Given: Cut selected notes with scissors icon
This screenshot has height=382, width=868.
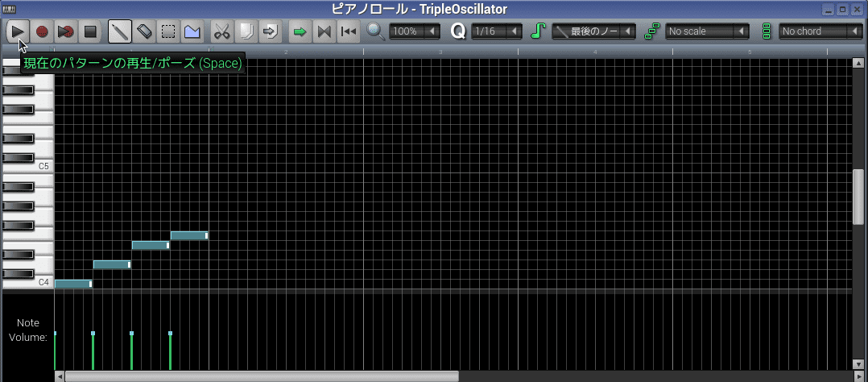Looking at the screenshot, I should [x=222, y=31].
